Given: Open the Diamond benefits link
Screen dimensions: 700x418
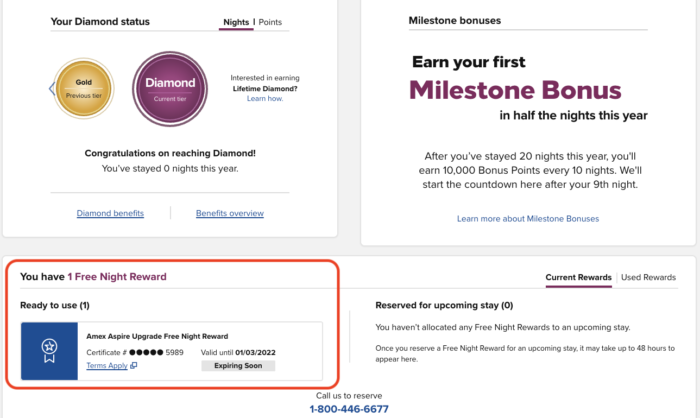Looking at the screenshot, I should [110, 213].
